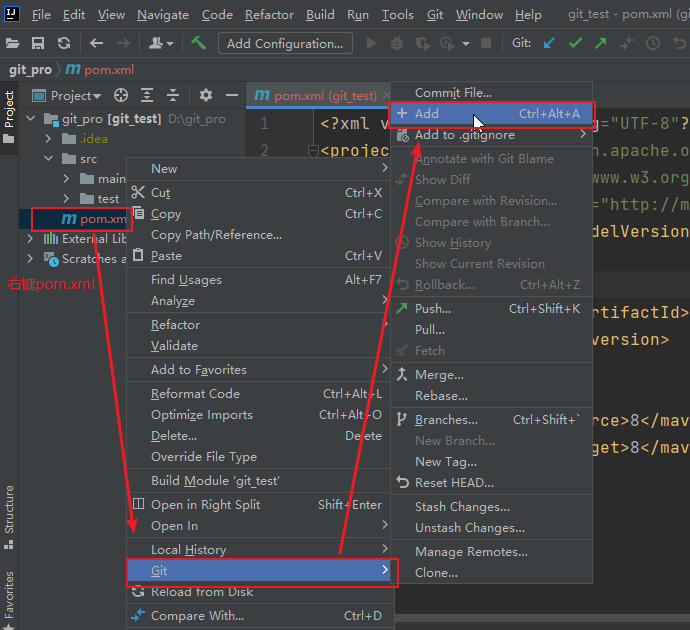Choose Branches in the Git submenu
This screenshot has width=690, height=630.
point(492,420)
